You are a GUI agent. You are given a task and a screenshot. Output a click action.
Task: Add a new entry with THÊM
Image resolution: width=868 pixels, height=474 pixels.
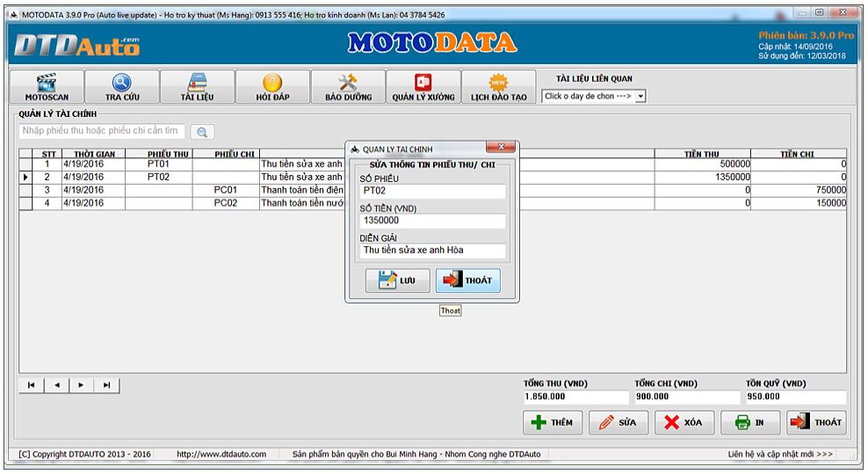553,422
